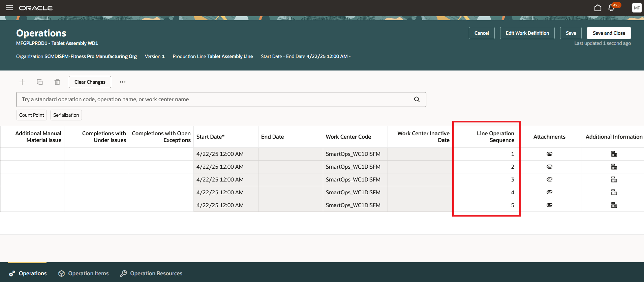Screen dimensions: 644x282
Task: Click Completions with Open Exceptions header
Action: click(161, 137)
